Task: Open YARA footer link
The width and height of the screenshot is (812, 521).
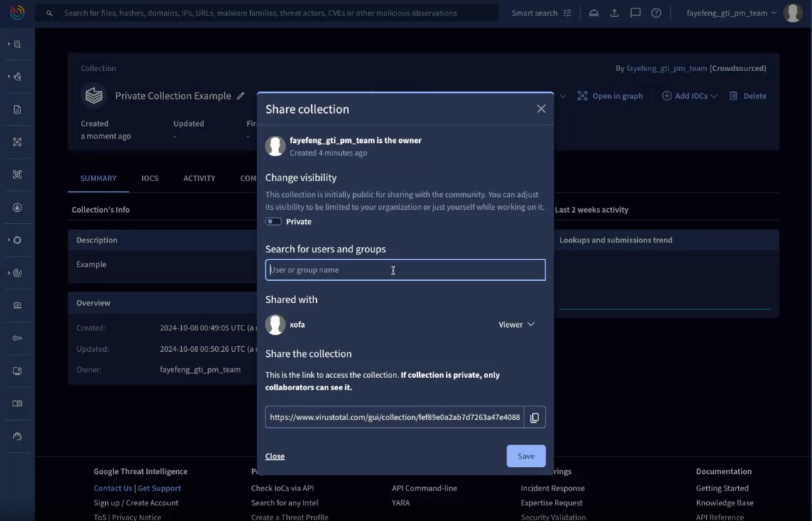Action: coord(400,503)
